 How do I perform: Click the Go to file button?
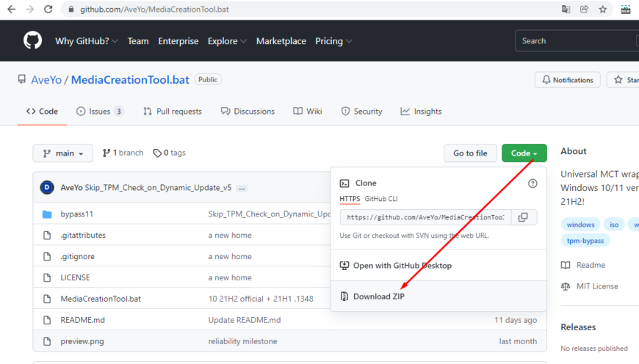click(469, 153)
